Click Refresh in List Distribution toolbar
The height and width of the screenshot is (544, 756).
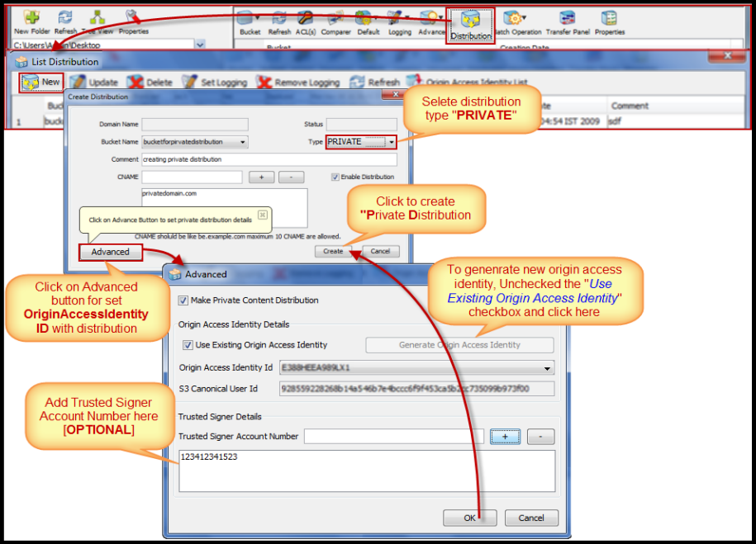(374, 83)
